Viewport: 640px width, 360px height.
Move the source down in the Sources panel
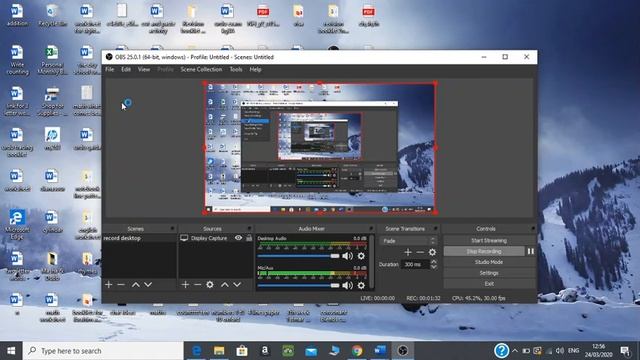click(237, 284)
